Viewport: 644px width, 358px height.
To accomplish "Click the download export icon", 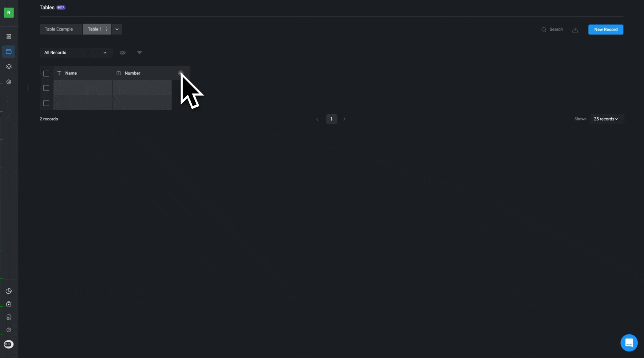I will 575,30.
